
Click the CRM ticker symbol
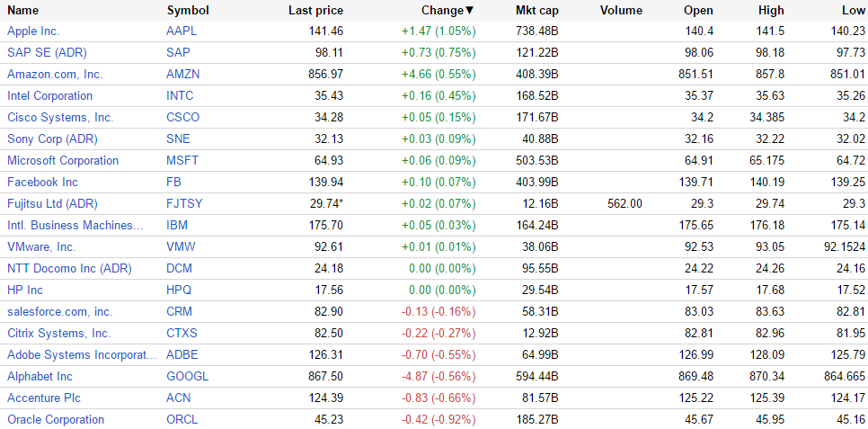pyautogui.click(x=181, y=312)
